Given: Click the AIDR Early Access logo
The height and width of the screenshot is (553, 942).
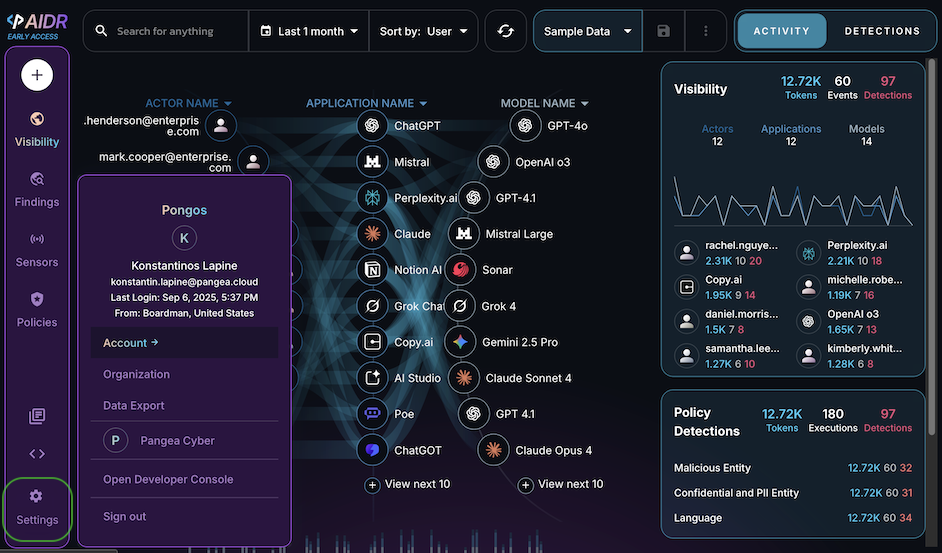Looking at the screenshot, I should [37, 25].
